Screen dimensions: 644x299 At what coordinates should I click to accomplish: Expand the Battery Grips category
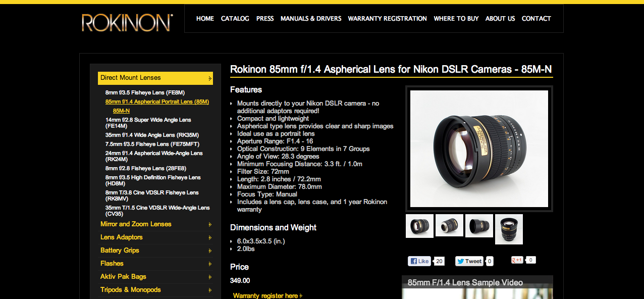[x=155, y=251]
